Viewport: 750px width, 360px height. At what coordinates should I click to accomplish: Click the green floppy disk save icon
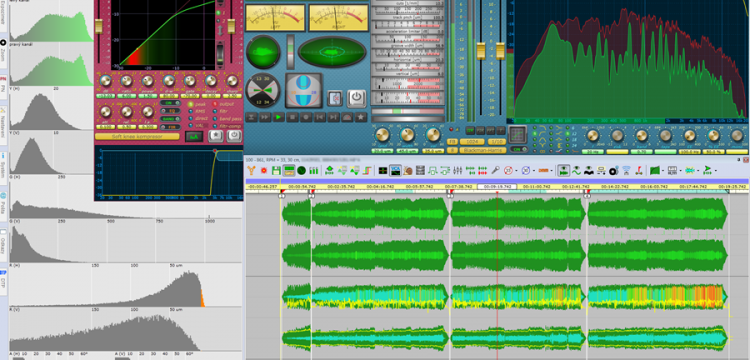coord(276,170)
